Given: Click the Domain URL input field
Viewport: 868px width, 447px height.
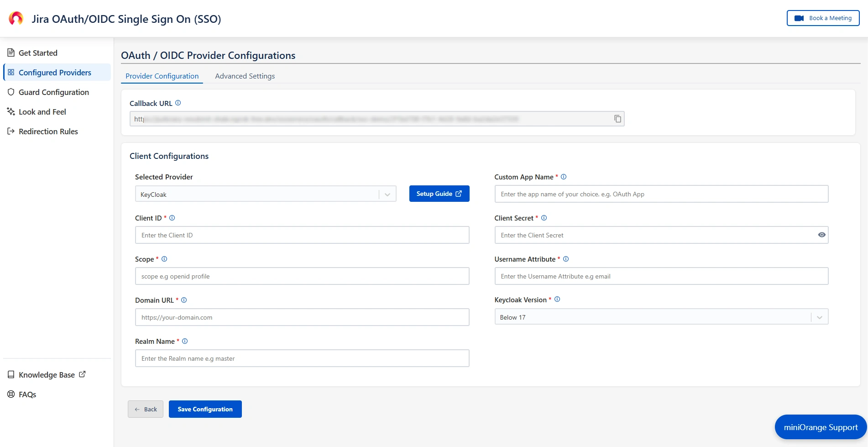Looking at the screenshot, I should point(302,317).
